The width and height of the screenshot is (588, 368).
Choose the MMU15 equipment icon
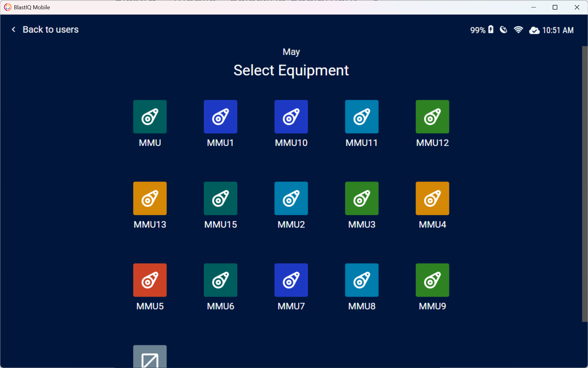221,198
